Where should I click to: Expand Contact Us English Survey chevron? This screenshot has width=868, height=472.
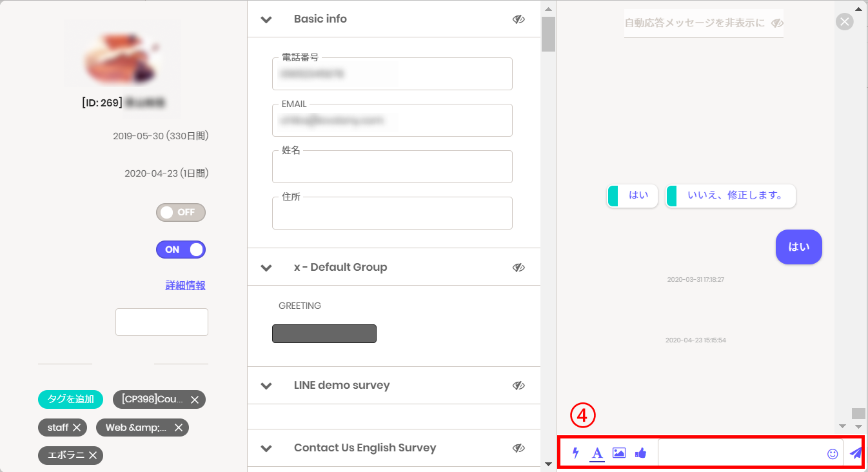266,448
